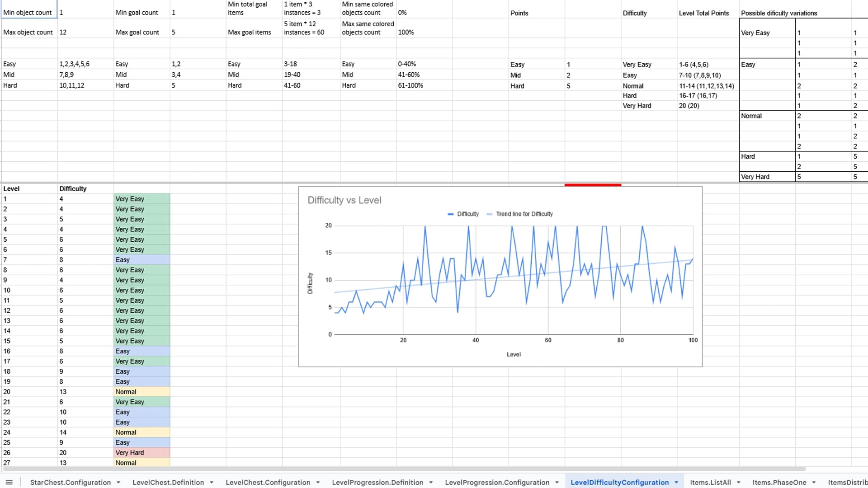Switch to the LevelChest.Configuration sheet tab
Viewport: 868px width, 488px height.
(268, 482)
